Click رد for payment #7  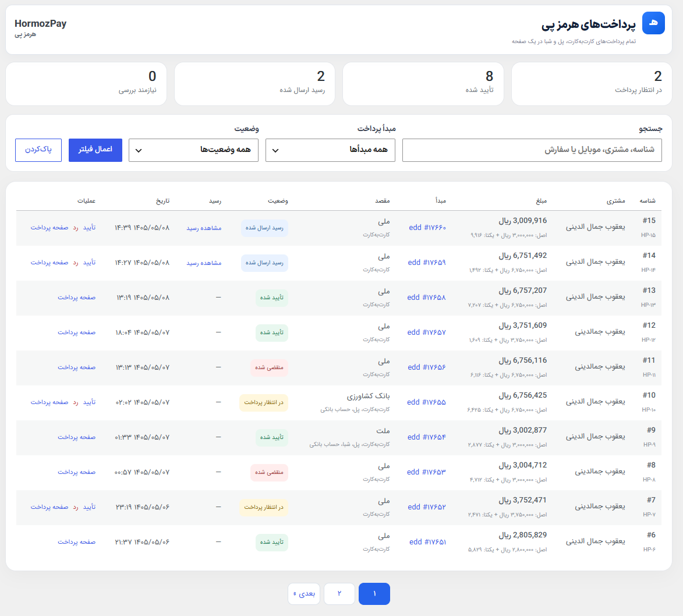[76, 507]
